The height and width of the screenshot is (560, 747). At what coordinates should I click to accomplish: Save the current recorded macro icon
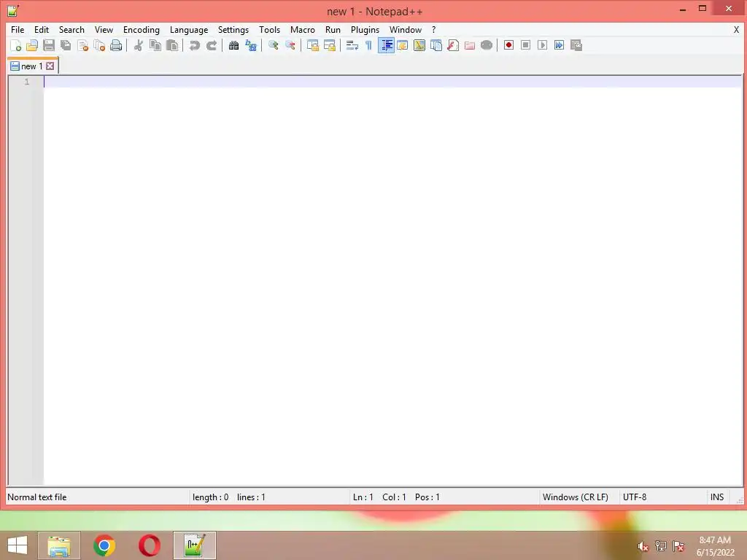(x=576, y=45)
